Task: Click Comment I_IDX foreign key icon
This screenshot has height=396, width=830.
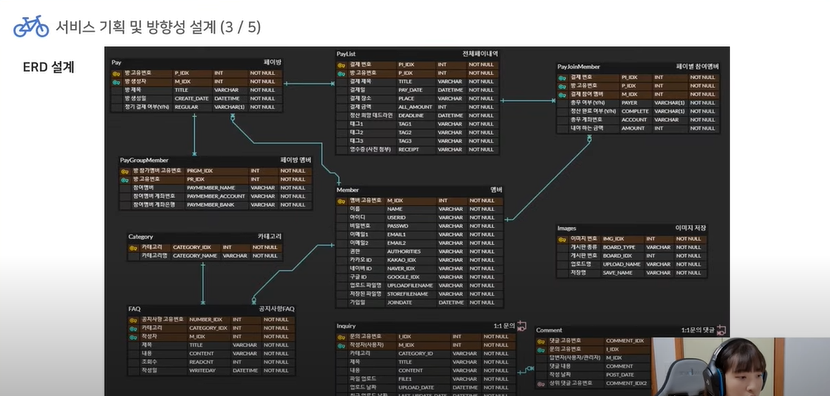Action: (540, 349)
